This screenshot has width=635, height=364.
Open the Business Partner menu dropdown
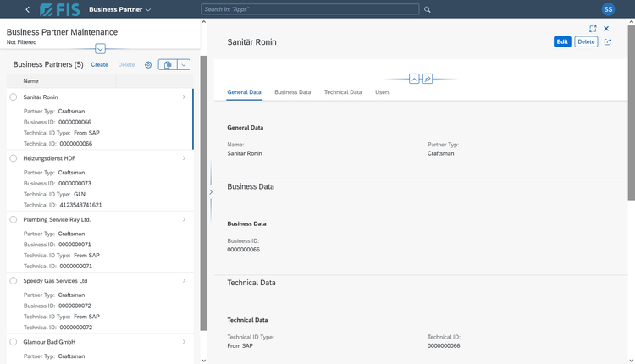(x=120, y=9)
